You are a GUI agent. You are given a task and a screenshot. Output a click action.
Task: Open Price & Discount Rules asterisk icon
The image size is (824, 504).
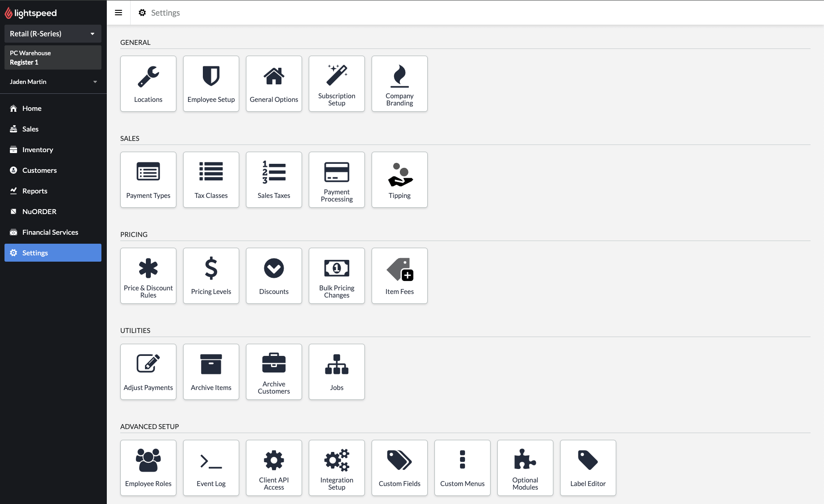(x=148, y=268)
